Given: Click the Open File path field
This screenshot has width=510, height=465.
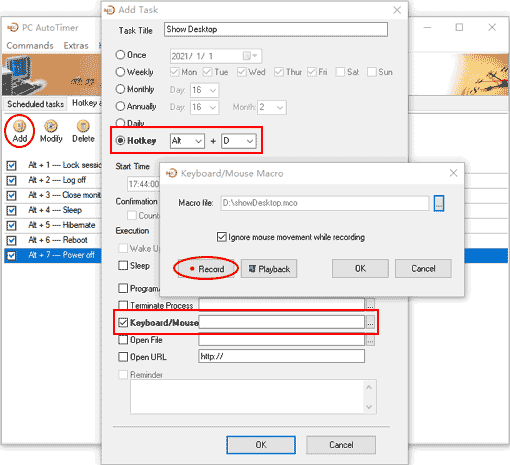Looking at the screenshot, I should 281,340.
